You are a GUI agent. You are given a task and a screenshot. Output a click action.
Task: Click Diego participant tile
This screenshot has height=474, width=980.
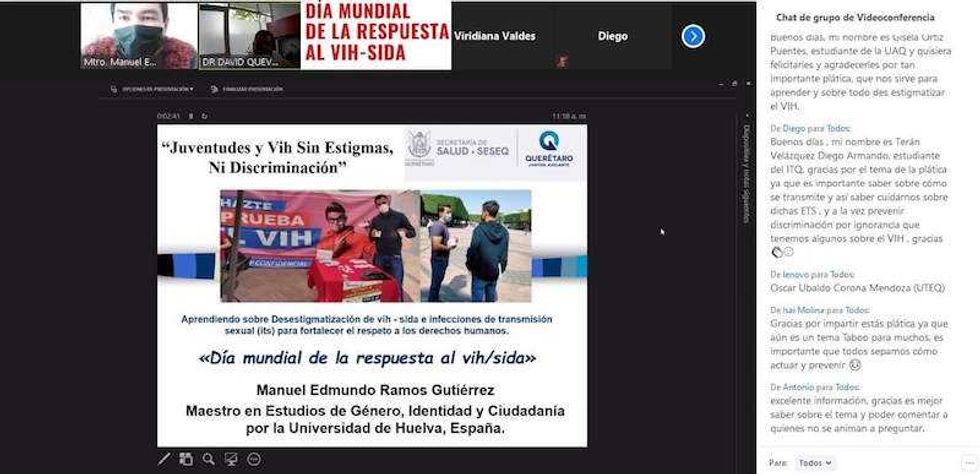[x=612, y=36]
